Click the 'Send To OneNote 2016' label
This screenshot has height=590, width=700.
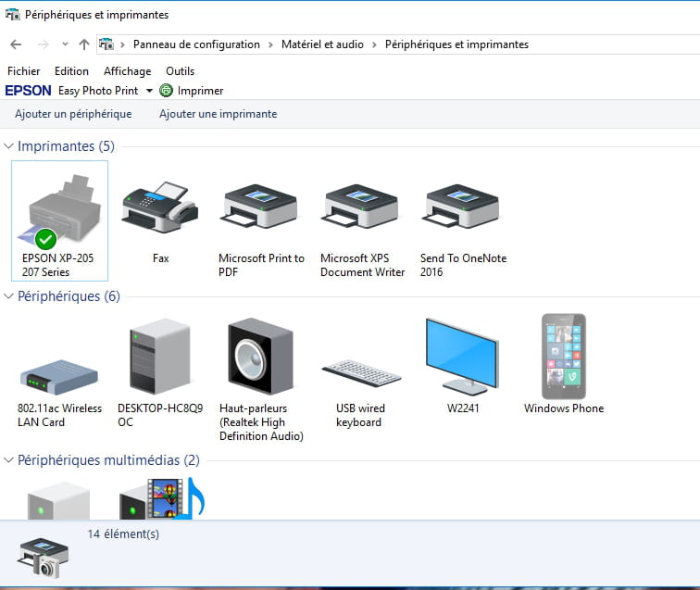coord(463,265)
